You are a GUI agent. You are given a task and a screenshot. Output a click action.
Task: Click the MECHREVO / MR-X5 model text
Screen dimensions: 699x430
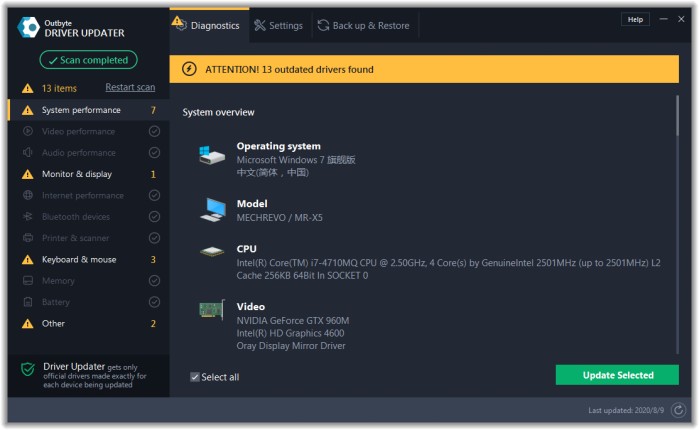[280, 218]
